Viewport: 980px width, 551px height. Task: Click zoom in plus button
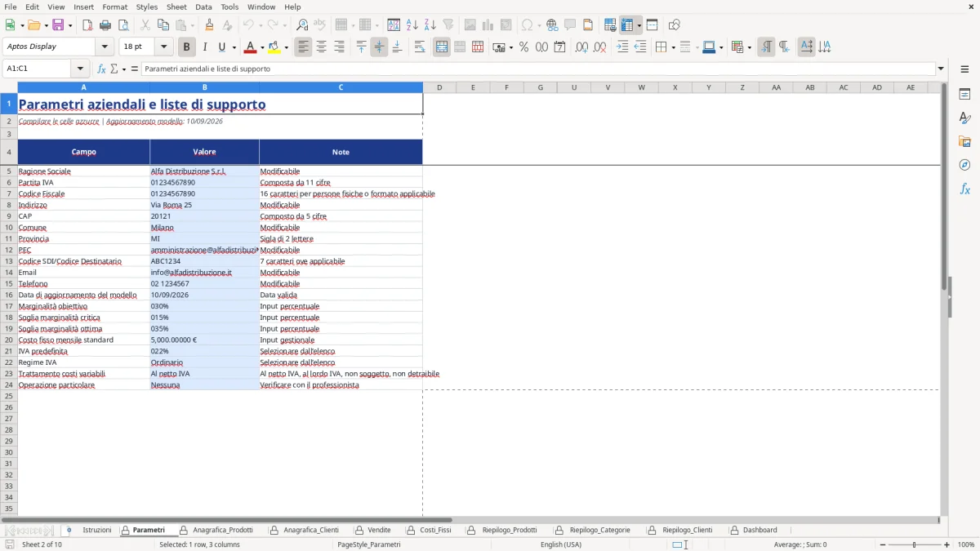(x=947, y=544)
